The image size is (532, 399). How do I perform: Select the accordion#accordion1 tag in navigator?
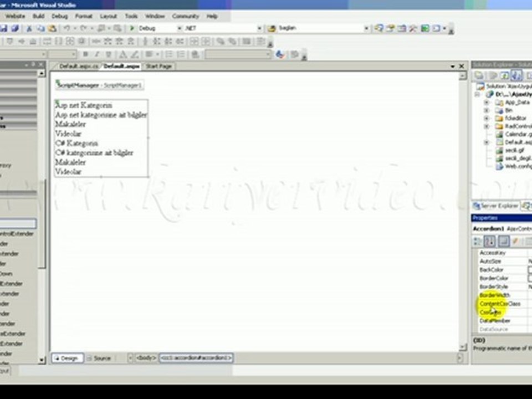pyautogui.click(x=196, y=358)
